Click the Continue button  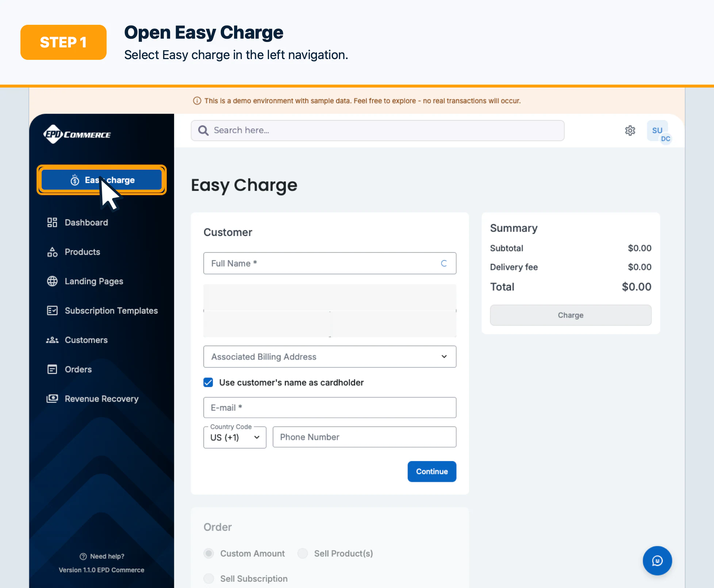click(x=432, y=472)
